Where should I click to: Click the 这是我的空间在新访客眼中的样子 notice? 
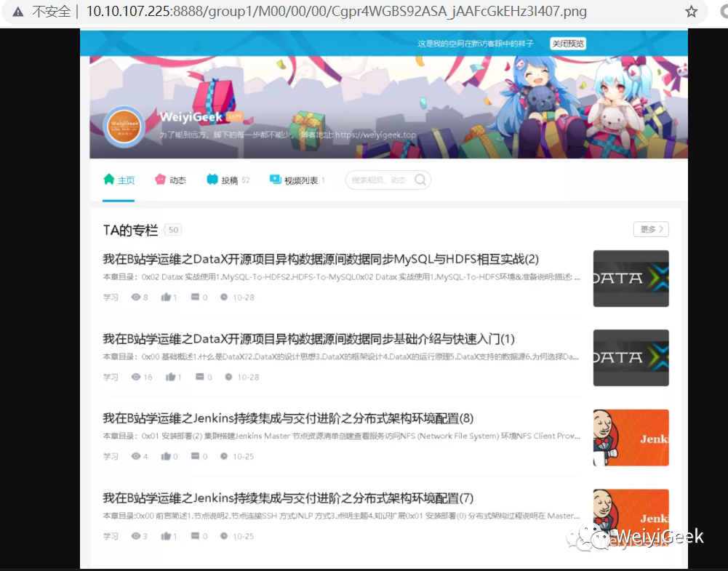pos(476,44)
